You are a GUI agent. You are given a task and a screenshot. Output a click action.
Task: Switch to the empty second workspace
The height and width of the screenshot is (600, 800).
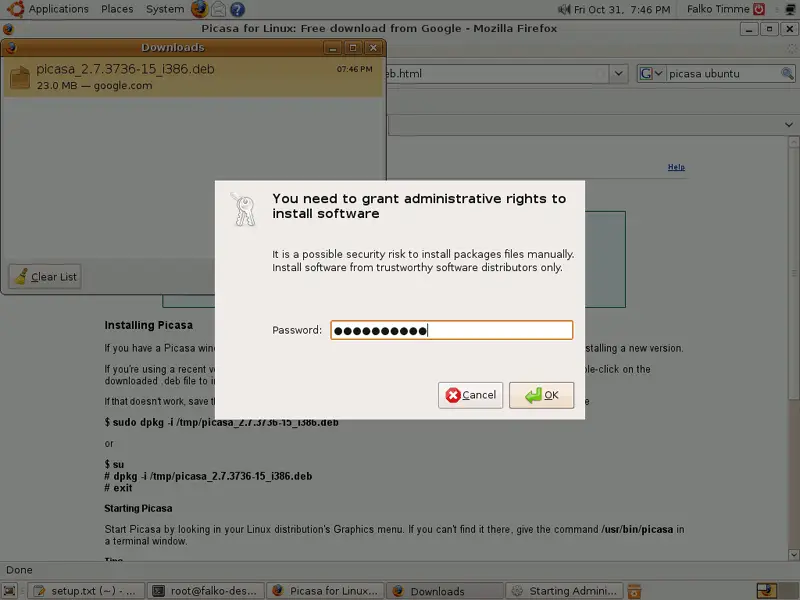(x=788, y=591)
